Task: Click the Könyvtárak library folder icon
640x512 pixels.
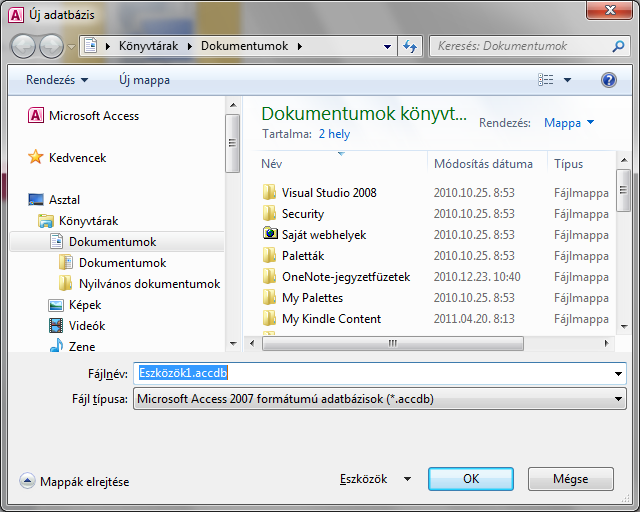Action: [46, 221]
